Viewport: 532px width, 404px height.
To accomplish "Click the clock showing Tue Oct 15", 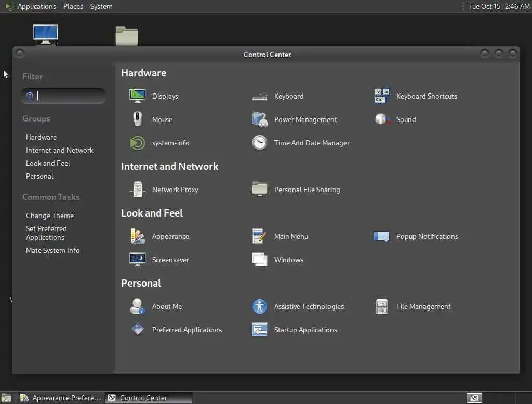I will point(499,6).
